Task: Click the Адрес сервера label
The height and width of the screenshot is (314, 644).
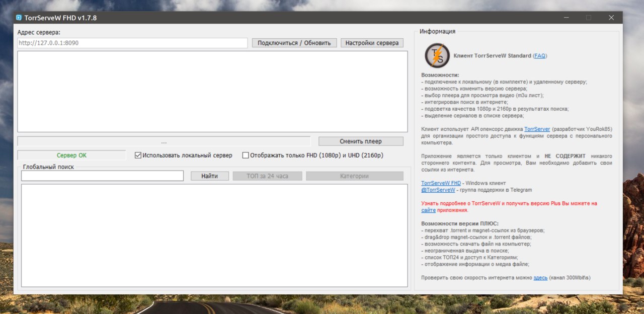Action: [x=39, y=32]
